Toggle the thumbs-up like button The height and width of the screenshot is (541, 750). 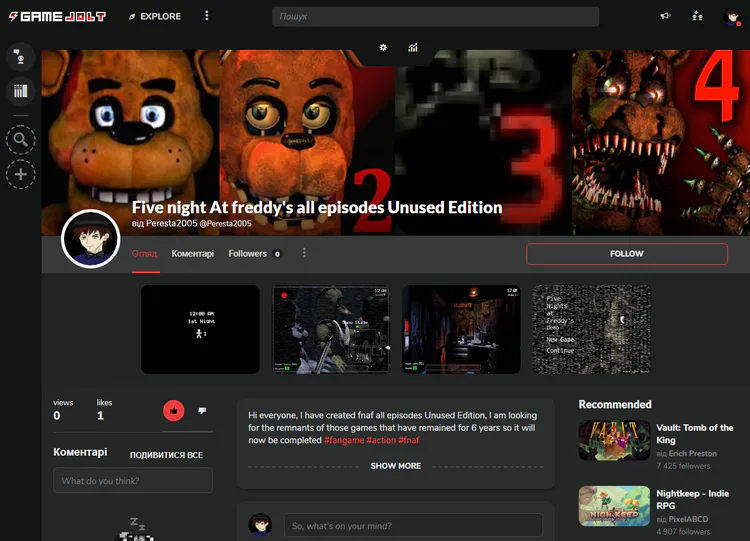click(x=174, y=411)
